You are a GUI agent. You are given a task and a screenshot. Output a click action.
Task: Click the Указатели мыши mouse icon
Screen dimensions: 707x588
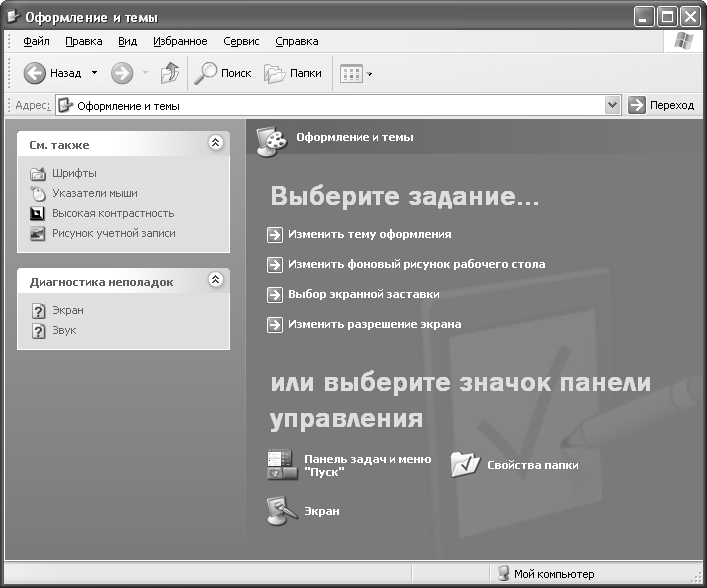click(x=38, y=193)
